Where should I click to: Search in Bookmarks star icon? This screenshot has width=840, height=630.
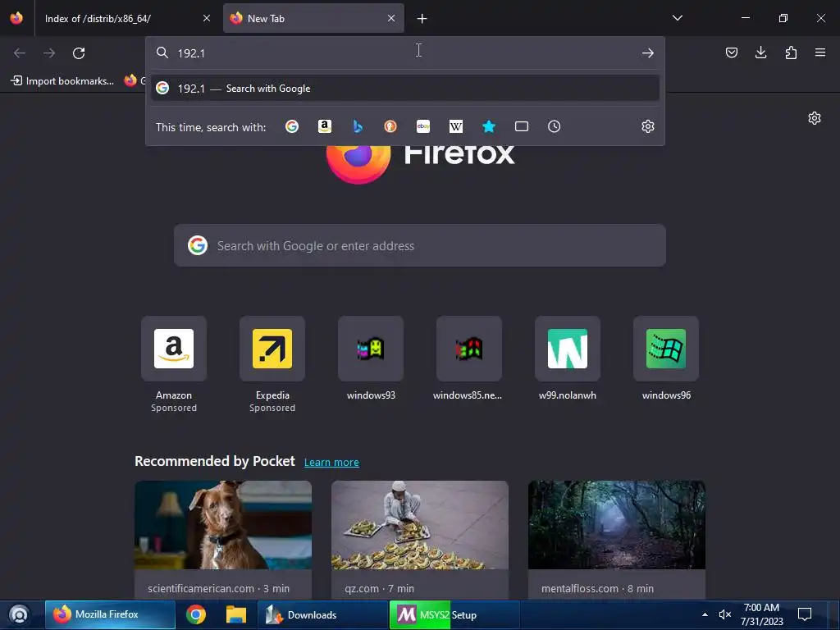click(489, 126)
